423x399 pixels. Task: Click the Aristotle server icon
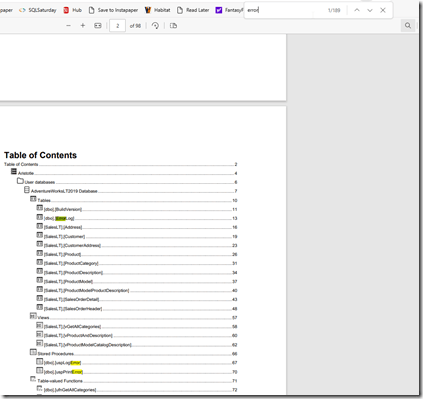click(14, 172)
